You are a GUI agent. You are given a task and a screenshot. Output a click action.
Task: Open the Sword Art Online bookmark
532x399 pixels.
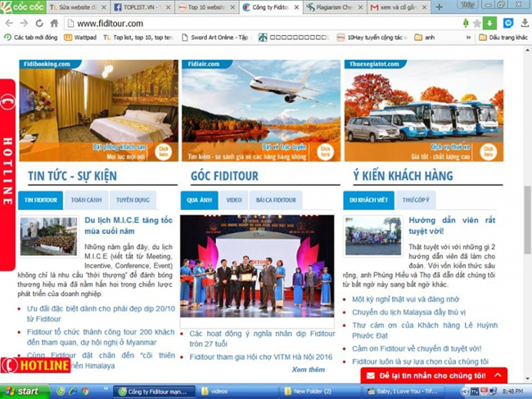(215, 38)
